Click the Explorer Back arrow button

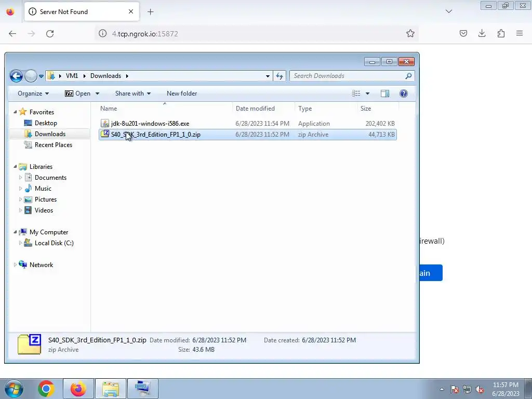point(16,76)
